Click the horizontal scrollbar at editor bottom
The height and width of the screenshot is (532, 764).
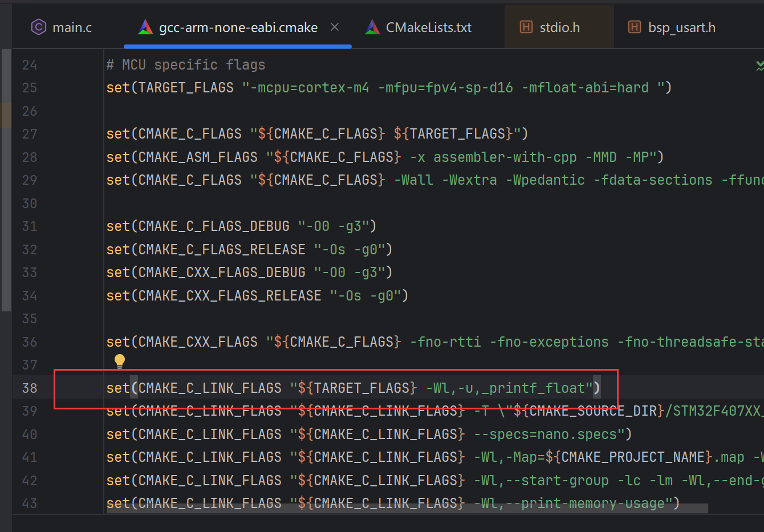click(407, 508)
